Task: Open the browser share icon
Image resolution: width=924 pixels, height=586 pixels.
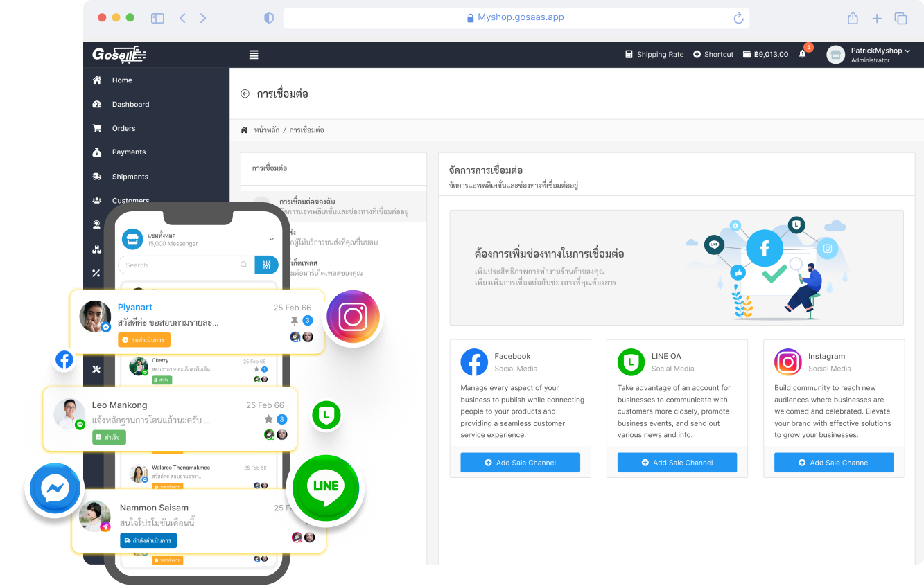Action: (853, 19)
